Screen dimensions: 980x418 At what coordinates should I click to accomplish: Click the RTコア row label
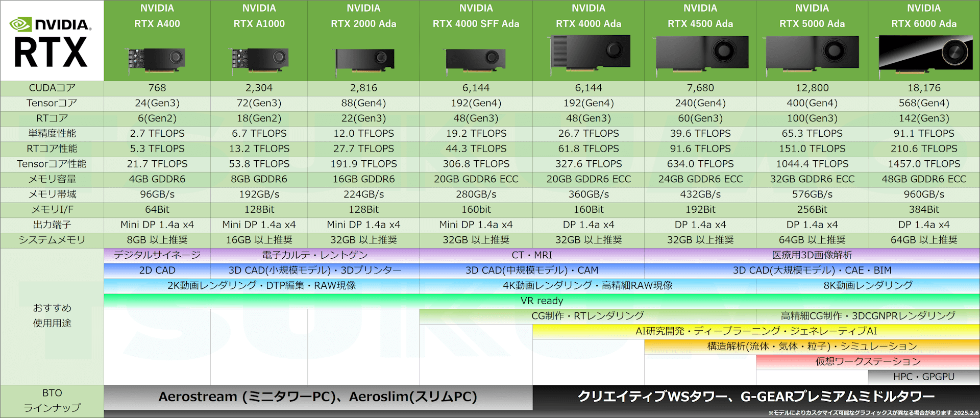pos(52,118)
